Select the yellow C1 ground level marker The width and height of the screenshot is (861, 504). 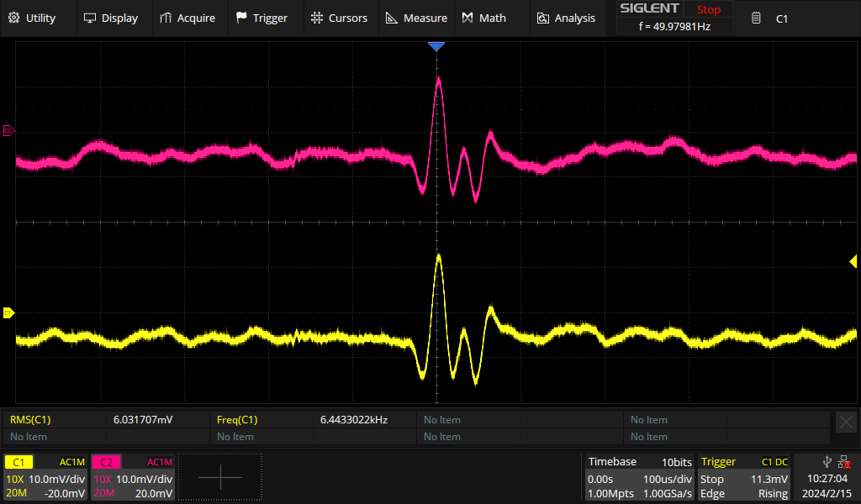click(x=8, y=312)
